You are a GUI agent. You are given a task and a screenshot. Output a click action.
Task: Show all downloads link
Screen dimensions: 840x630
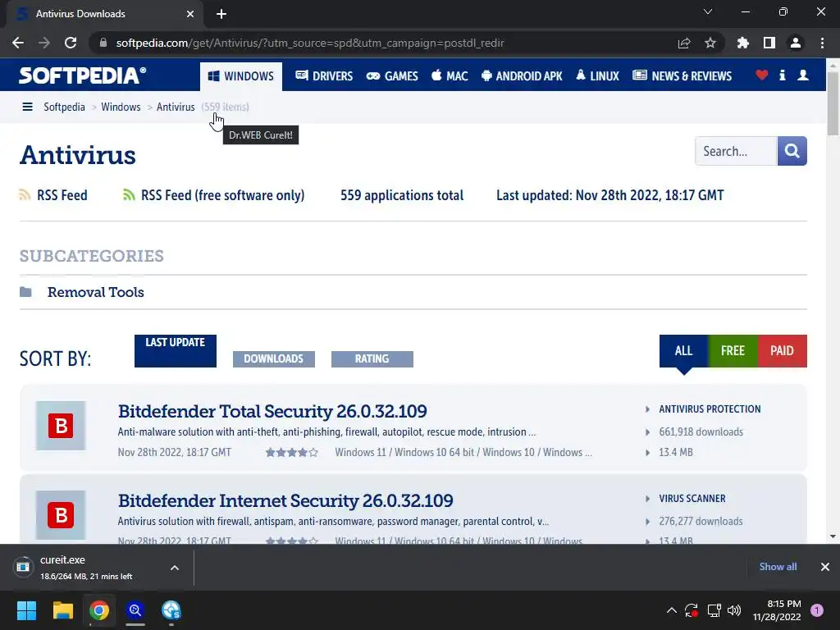point(778,567)
